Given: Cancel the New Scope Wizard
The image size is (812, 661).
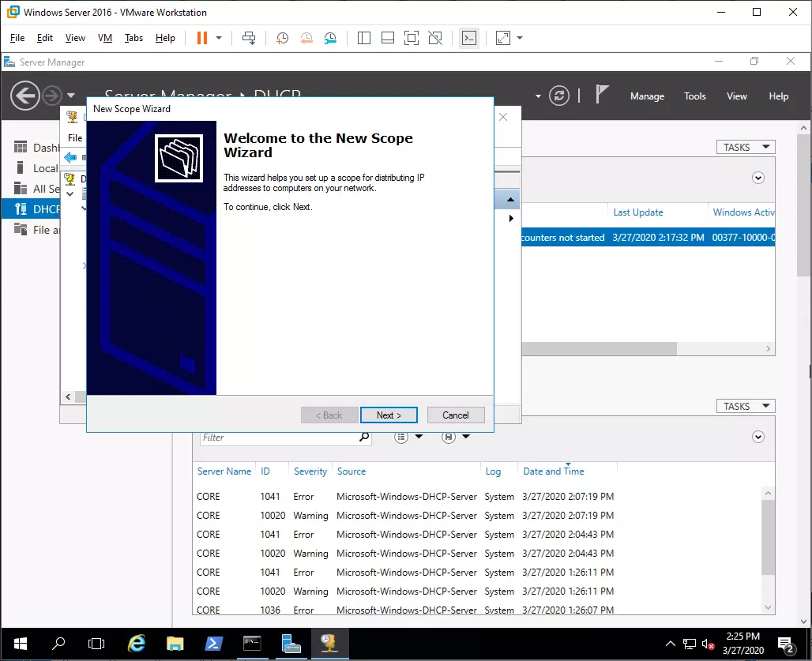Looking at the screenshot, I should pos(456,415).
